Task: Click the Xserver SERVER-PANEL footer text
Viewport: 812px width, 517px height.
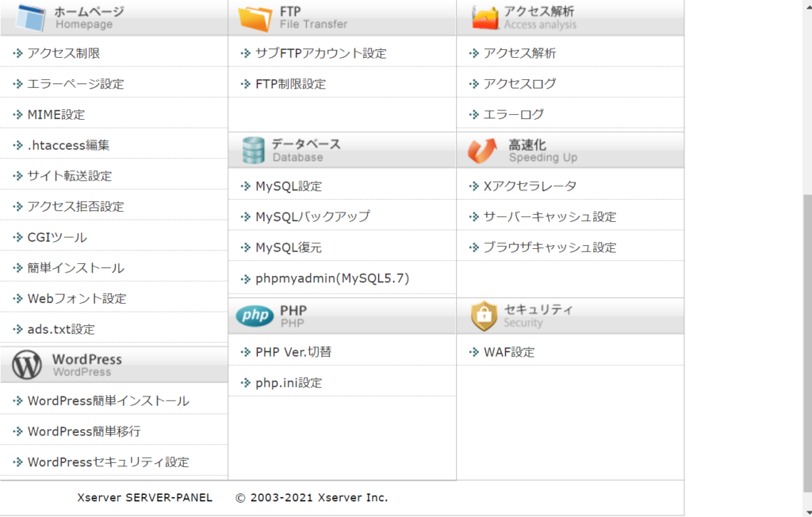Action: click(145, 497)
